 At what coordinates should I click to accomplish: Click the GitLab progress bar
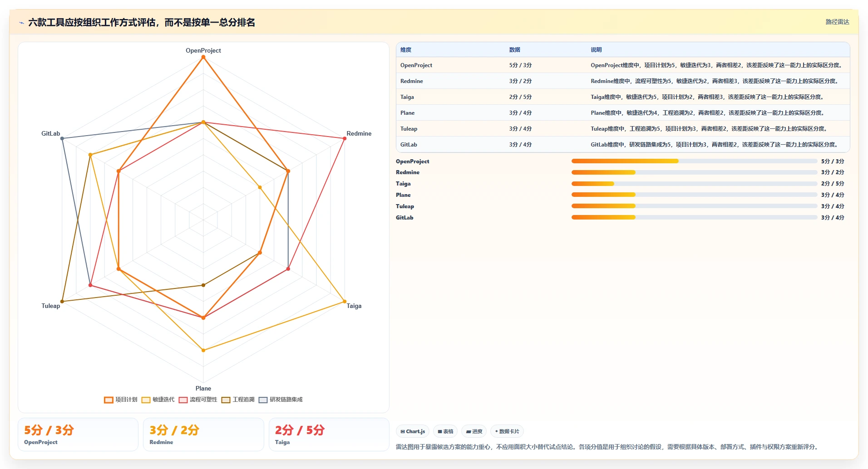click(x=694, y=217)
